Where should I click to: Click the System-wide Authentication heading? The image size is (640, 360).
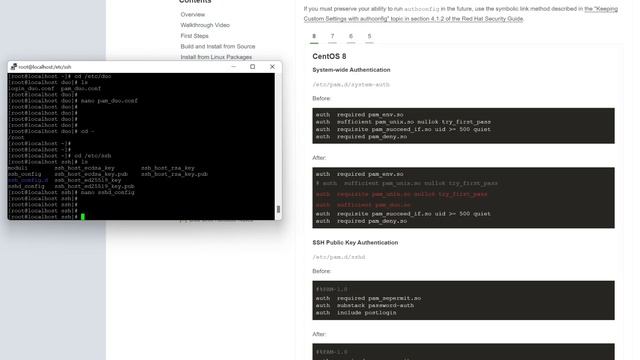pos(351,70)
